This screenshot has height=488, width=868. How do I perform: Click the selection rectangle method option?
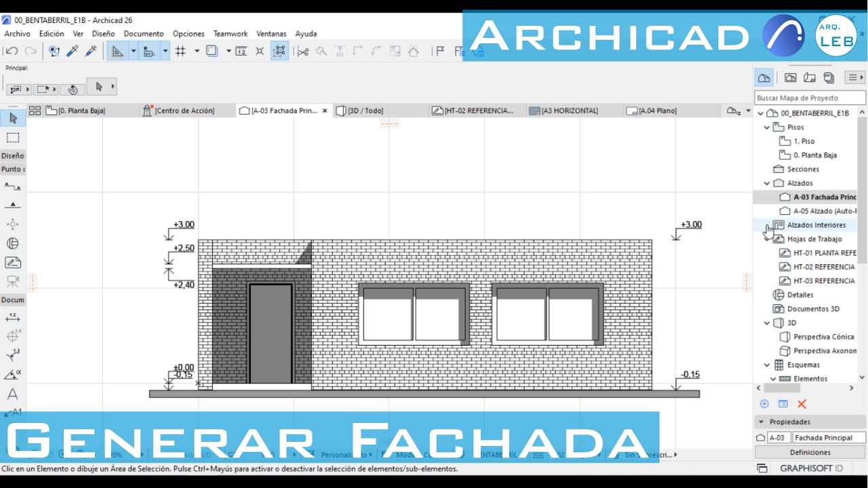45,89
